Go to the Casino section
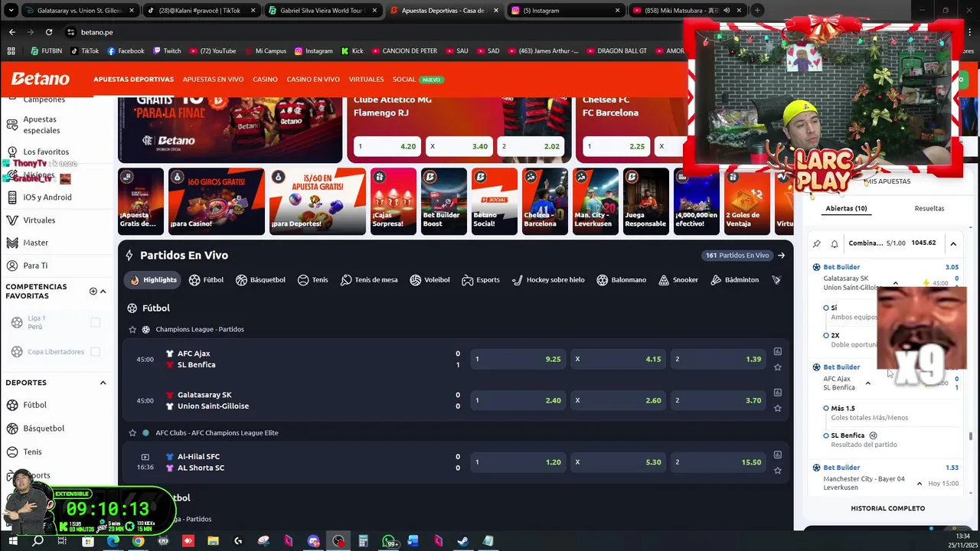Viewport: 980px width, 551px height. coord(265,80)
